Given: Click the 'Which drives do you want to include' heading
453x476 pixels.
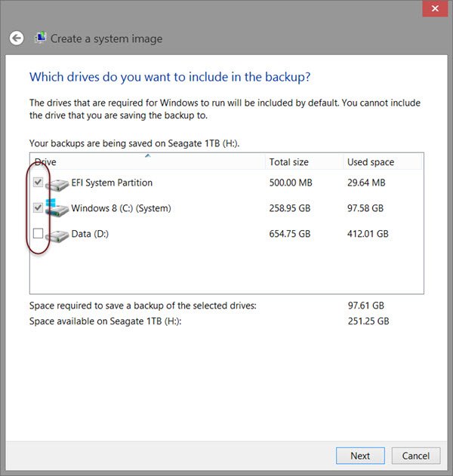Looking at the screenshot, I should pyautogui.click(x=170, y=77).
